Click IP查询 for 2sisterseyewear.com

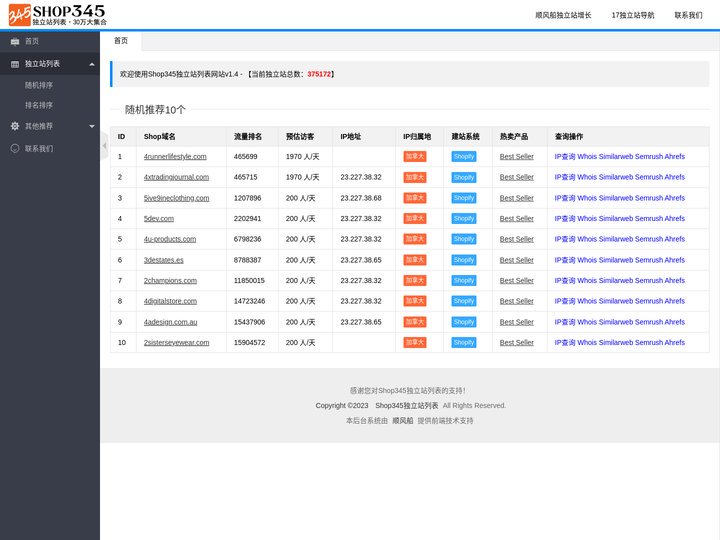(x=565, y=343)
